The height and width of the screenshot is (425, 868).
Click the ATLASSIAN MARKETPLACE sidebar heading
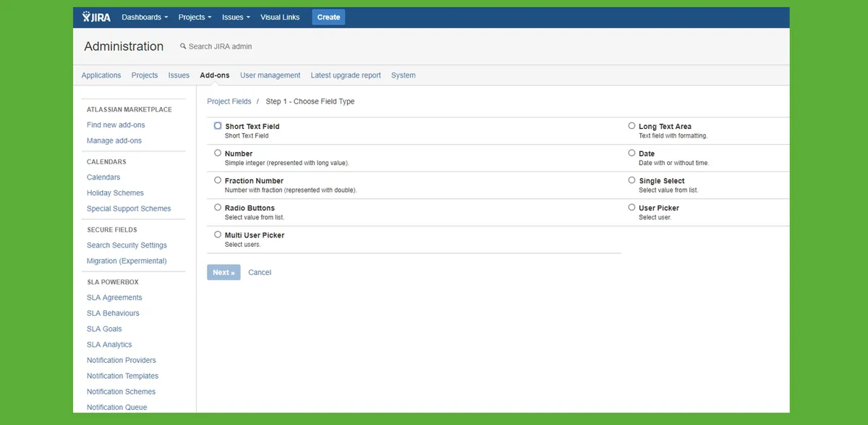(x=129, y=110)
